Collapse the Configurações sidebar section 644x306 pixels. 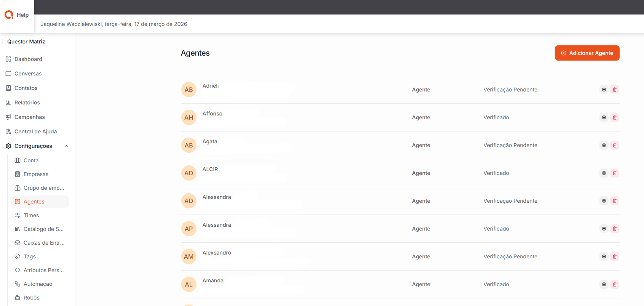[x=67, y=146]
